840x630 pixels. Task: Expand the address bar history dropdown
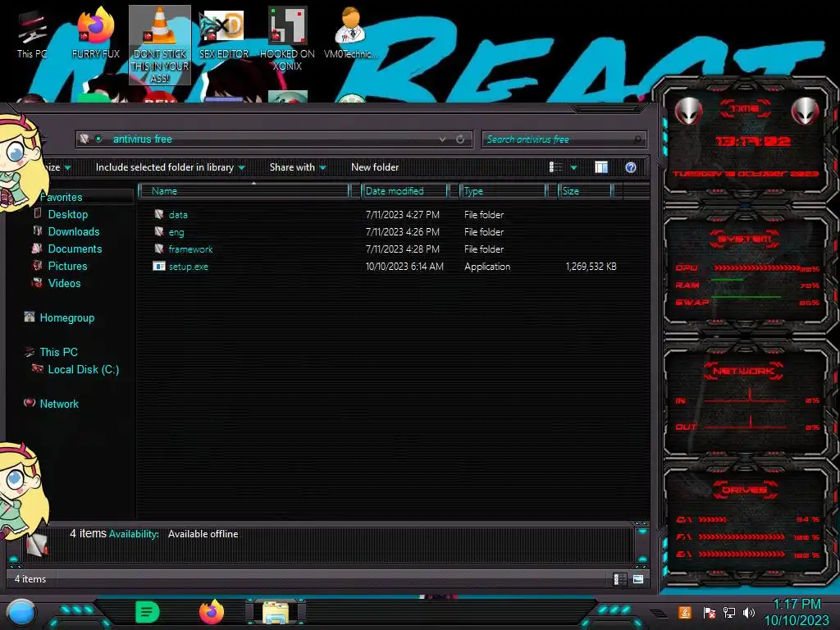point(442,139)
